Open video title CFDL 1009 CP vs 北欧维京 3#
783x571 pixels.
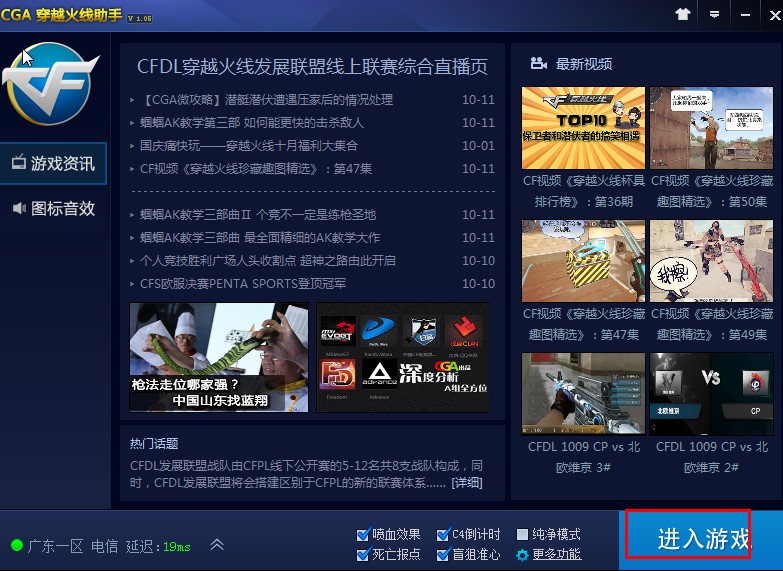(584, 457)
